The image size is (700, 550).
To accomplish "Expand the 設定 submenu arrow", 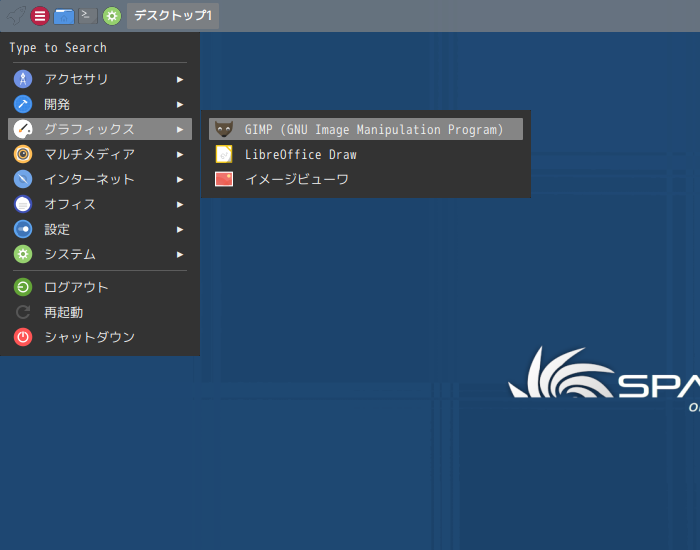I will coord(180,229).
